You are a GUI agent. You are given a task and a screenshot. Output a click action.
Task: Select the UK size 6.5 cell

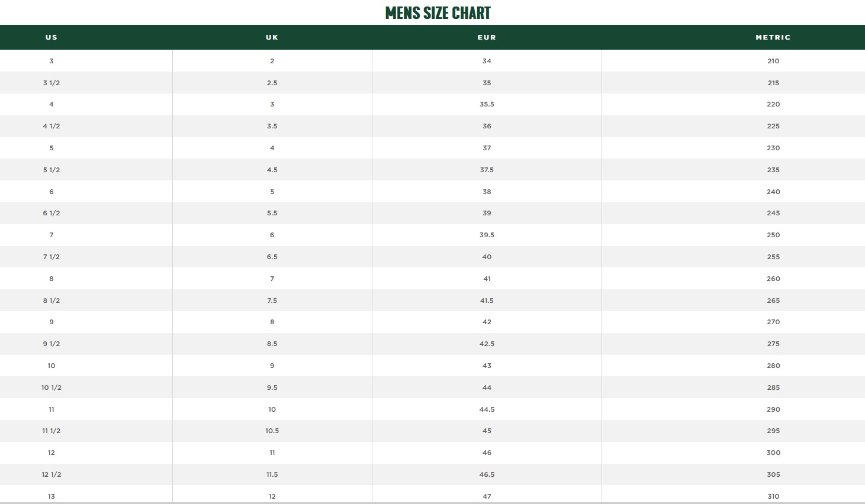(272, 257)
